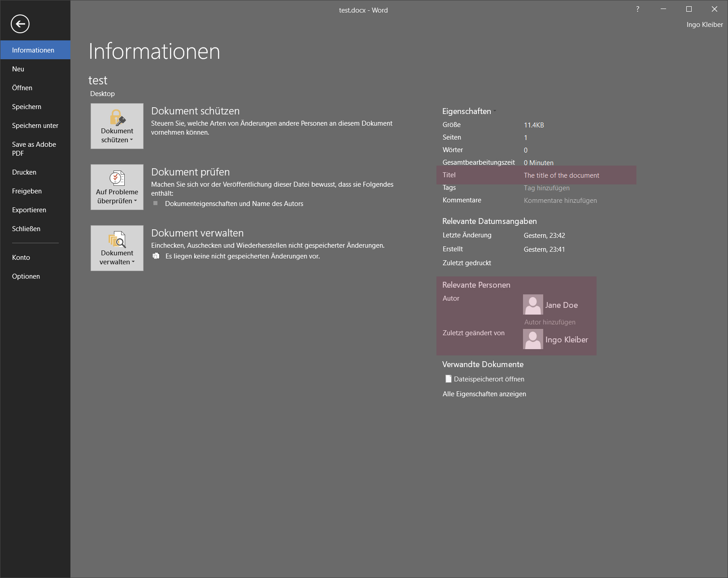Image resolution: width=728 pixels, height=578 pixels.
Task: Open Dateispeicherort öffnen link
Action: [489, 379]
